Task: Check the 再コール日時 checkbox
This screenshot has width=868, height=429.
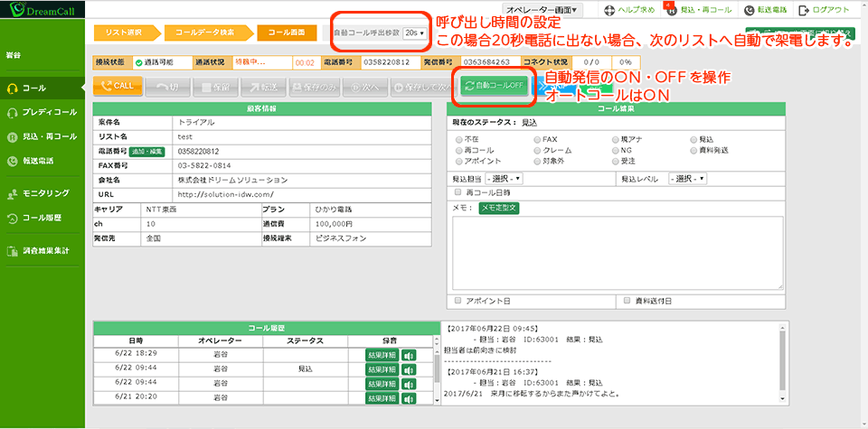Action: click(x=459, y=192)
